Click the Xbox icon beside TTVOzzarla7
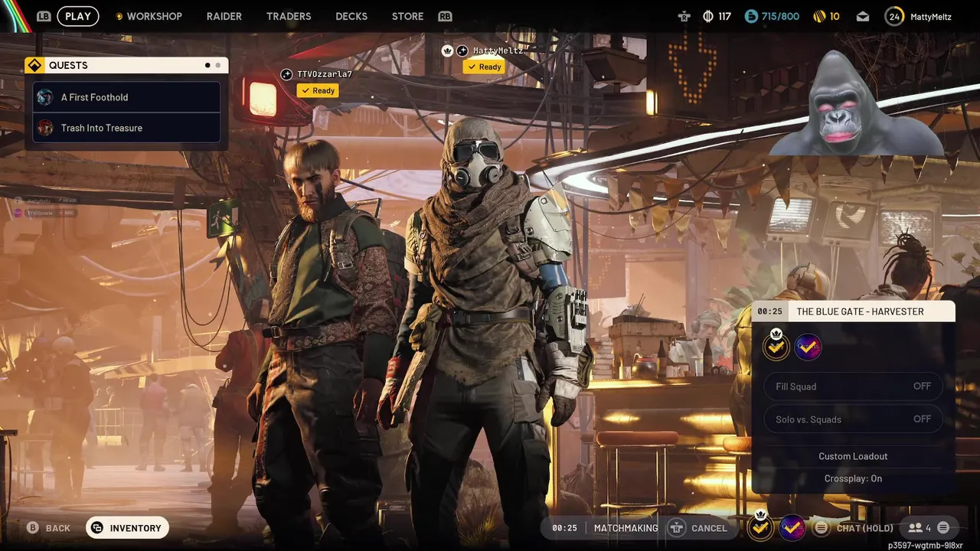Image resolution: width=980 pixels, height=551 pixels. 286,74
